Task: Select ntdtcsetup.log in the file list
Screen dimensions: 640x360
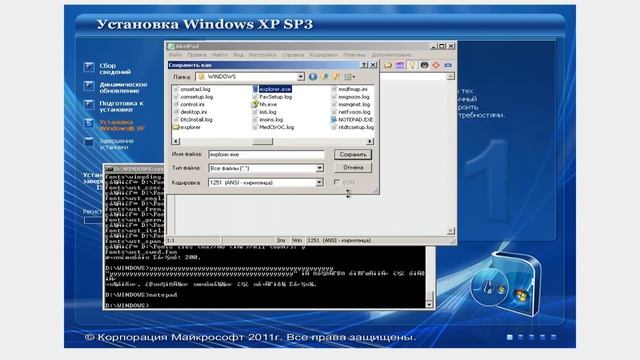Action: (356, 127)
